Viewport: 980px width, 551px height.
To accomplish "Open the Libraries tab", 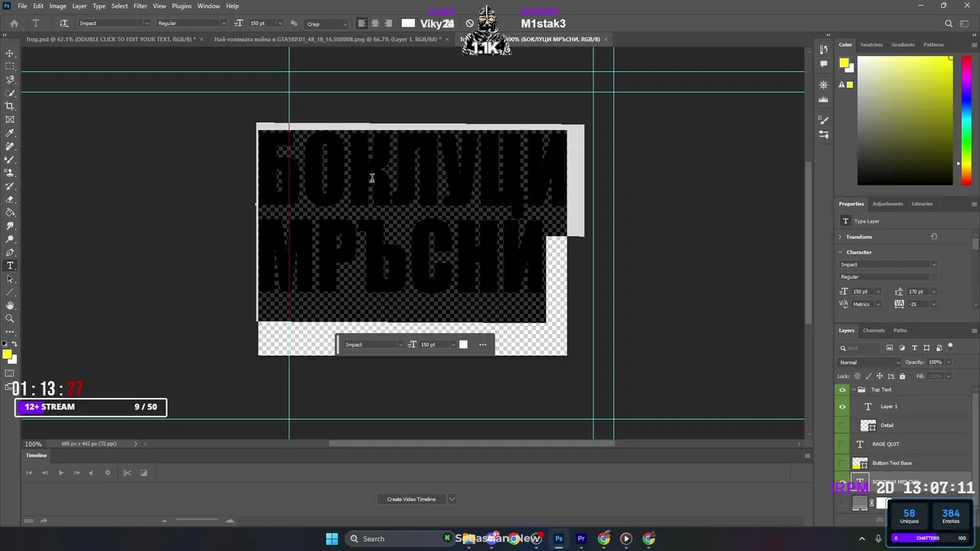I will tap(922, 204).
